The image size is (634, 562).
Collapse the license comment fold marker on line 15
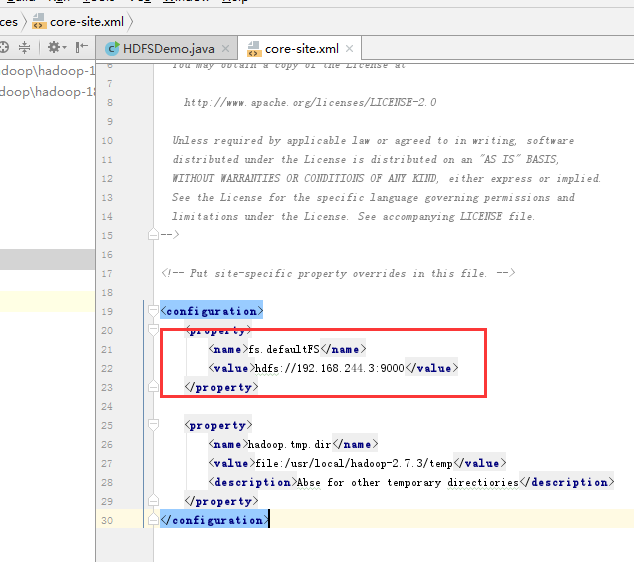(x=153, y=235)
